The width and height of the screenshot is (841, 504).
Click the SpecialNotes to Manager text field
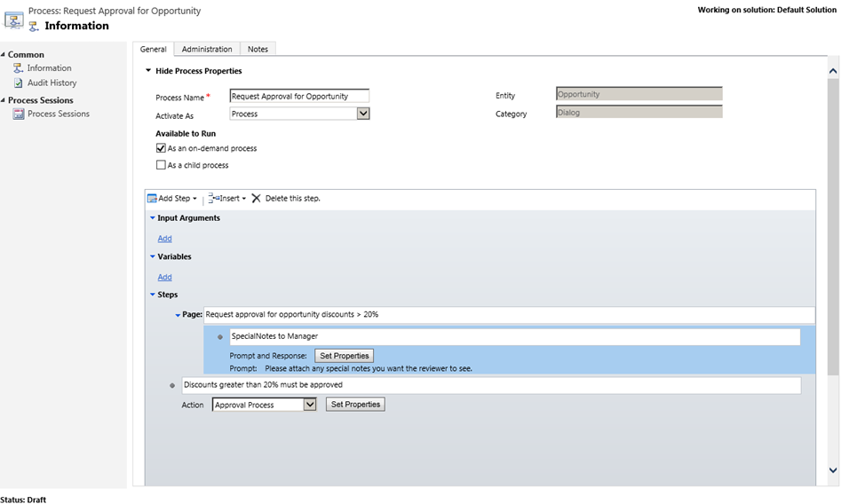(x=515, y=336)
